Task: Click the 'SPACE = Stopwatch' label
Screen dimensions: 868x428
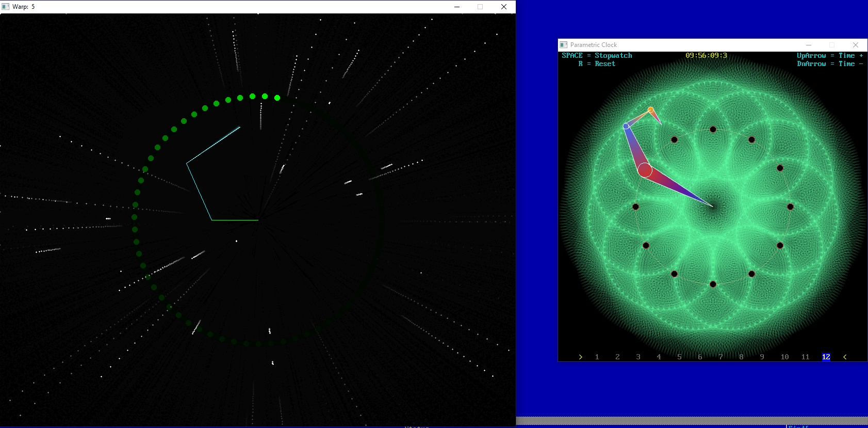Action: [x=597, y=56]
